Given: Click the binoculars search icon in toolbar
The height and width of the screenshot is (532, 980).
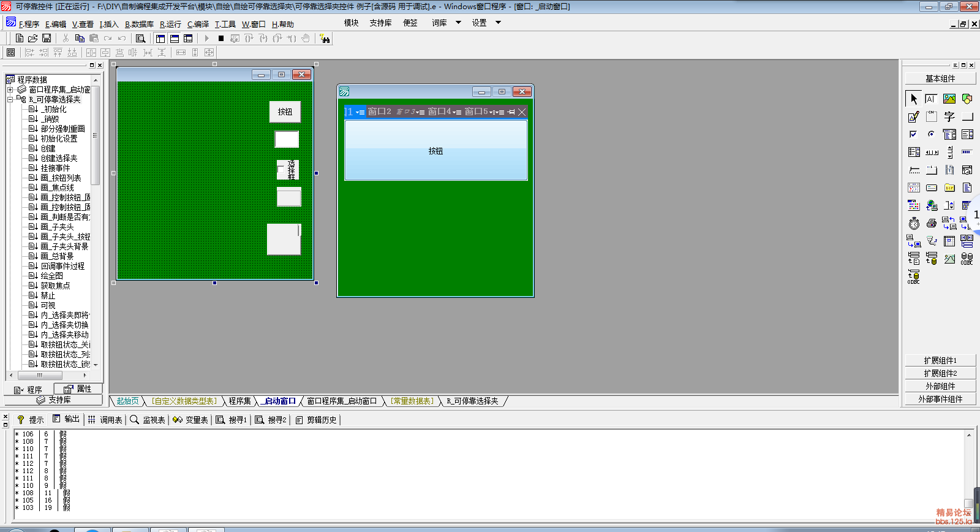Looking at the screenshot, I should point(325,39).
